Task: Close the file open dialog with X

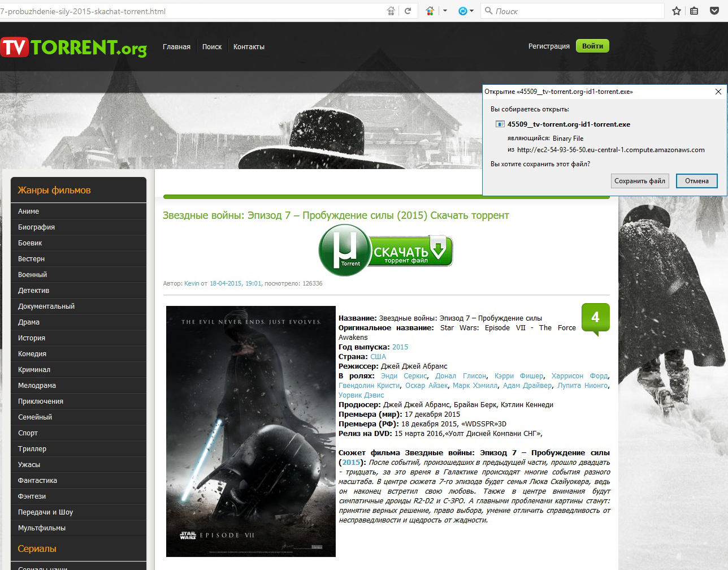Action: click(x=718, y=92)
